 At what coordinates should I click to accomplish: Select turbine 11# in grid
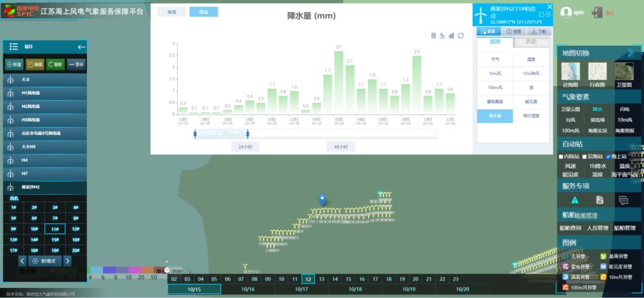tap(55, 229)
